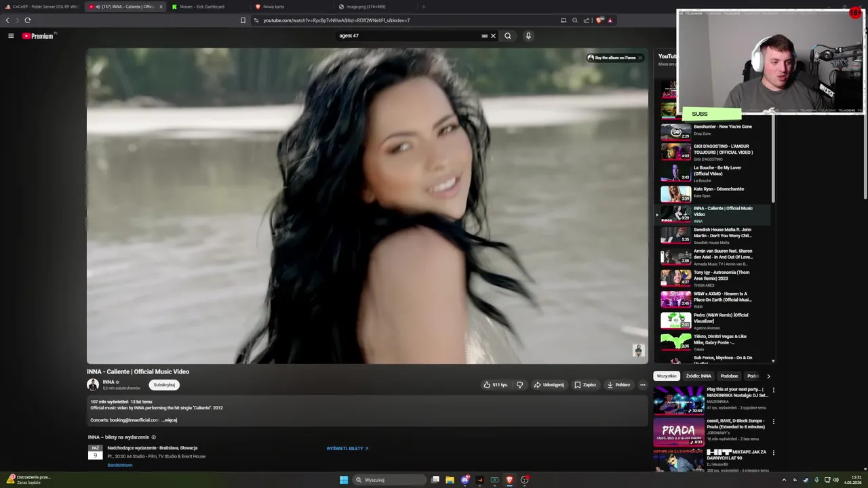This screenshot has height=488, width=868.
Task: Click the Zapisz save button
Action: point(585,385)
